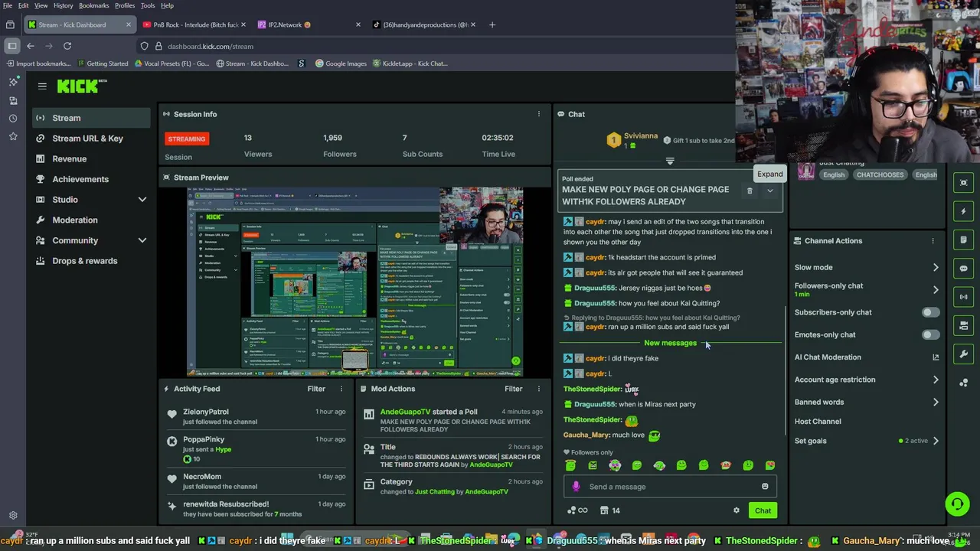This screenshot has width=980, height=551.
Task: Open Session Info three-dot options
Action: tap(538, 114)
